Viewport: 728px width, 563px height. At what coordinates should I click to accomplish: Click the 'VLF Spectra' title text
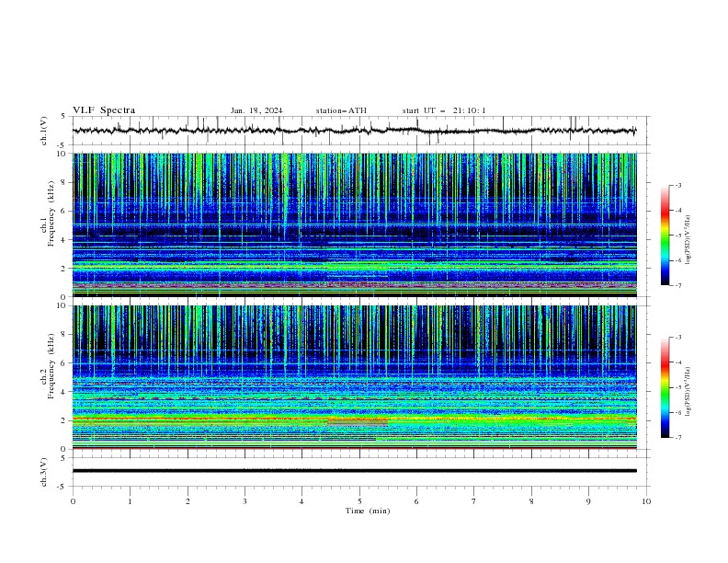click(104, 110)
